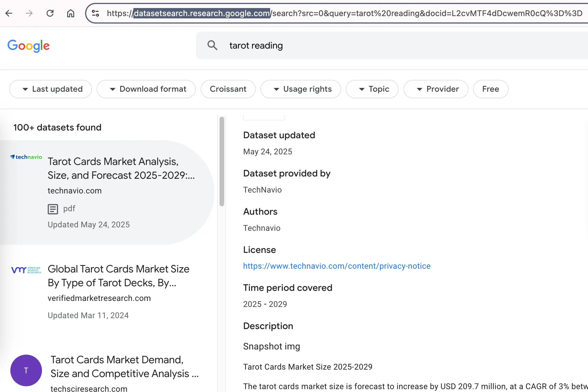Open the Technavio privacy-notice license link

click(x=337, y=266)
